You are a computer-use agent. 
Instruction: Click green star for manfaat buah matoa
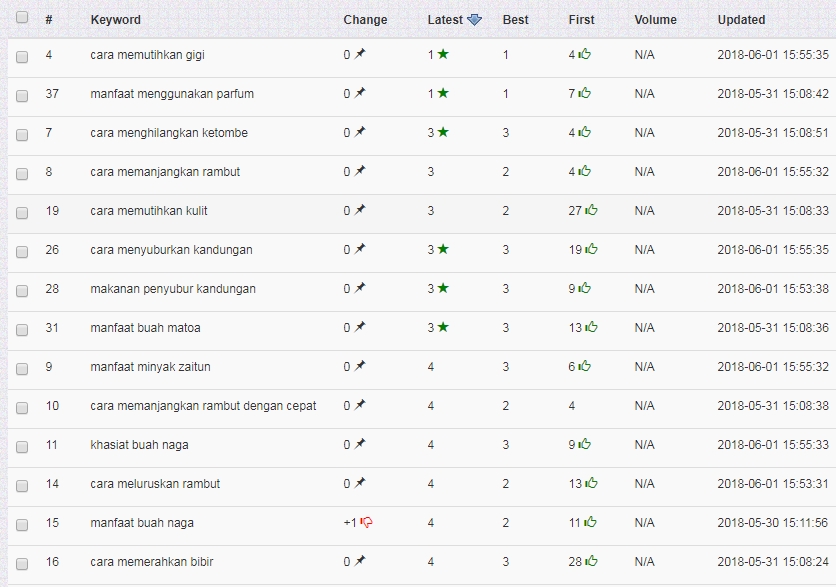pos(443,327)
